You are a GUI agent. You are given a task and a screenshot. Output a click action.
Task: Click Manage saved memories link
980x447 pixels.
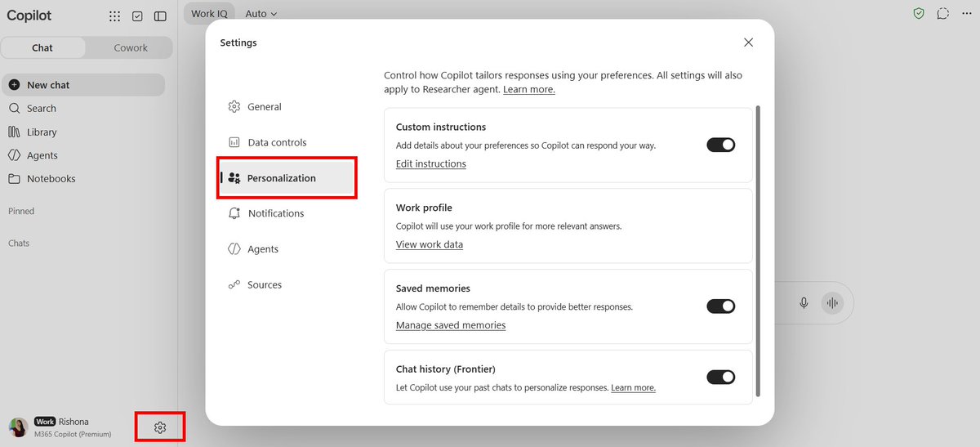(451, 325)
